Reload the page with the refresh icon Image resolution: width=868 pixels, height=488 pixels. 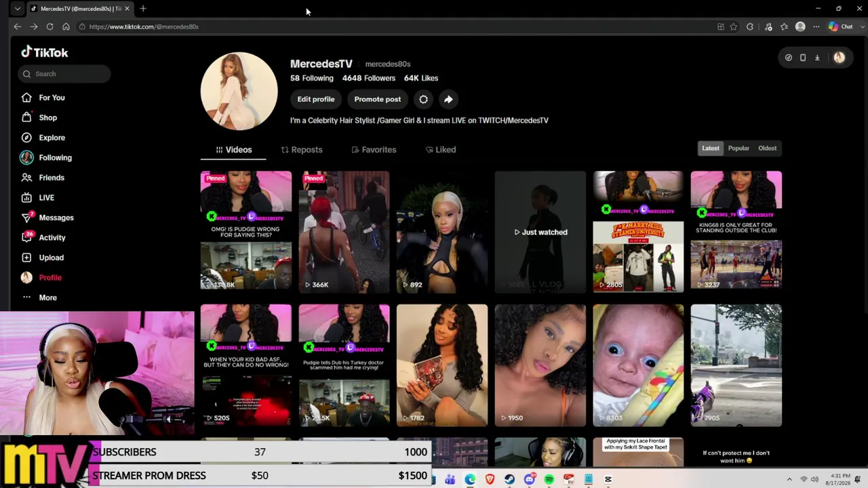tap(50, 26)
